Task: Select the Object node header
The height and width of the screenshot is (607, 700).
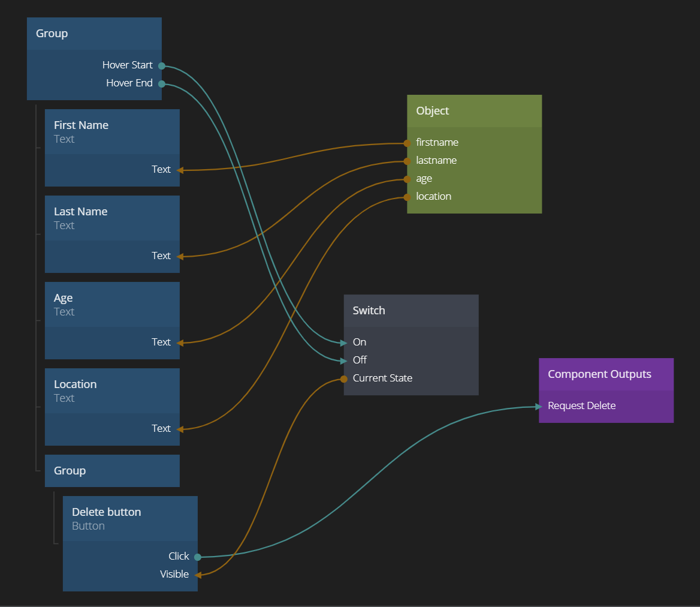Action: coord(474,111)
